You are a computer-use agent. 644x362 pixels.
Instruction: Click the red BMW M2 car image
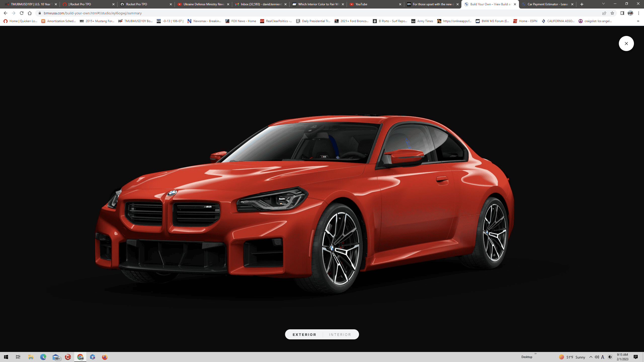(304, 204)
